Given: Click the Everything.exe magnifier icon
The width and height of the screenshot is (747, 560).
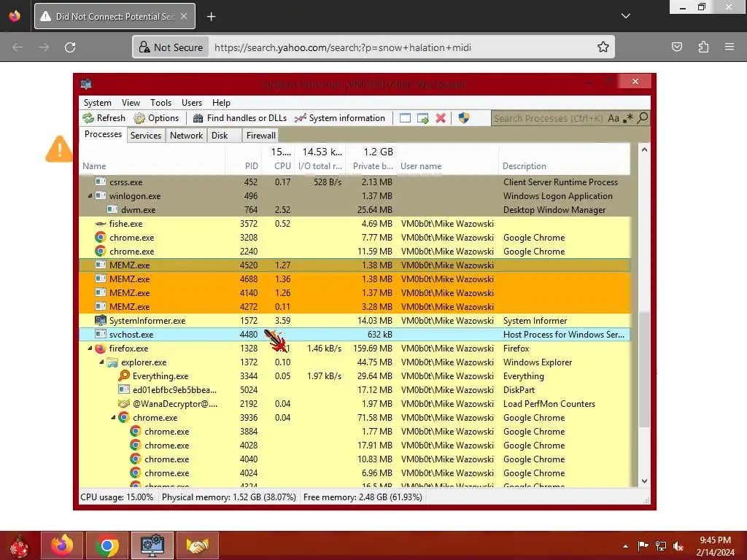Looking at the screenshot, I should coord(124,376).
